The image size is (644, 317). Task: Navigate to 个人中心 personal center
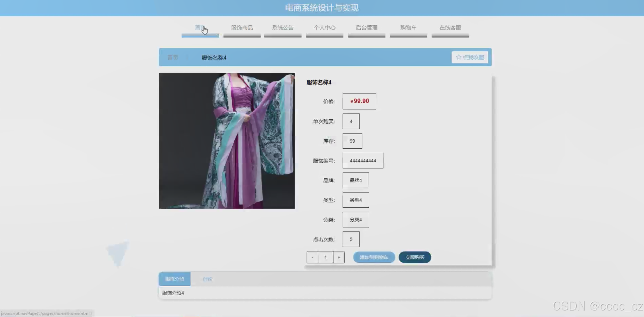[x=324, y=28]
